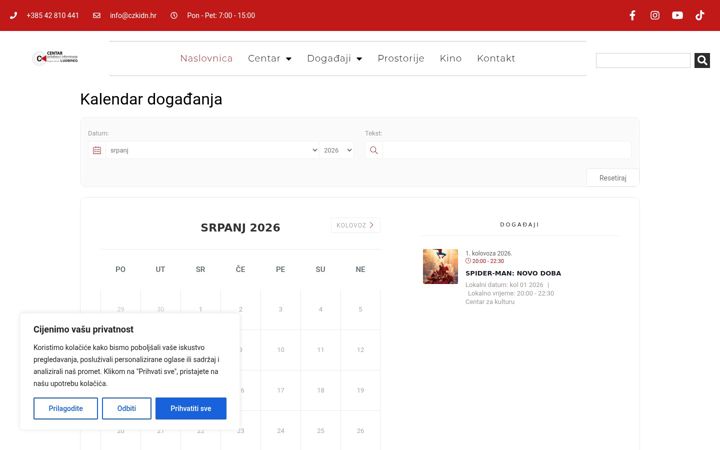Select day 10 in the calendar
Image resolution: width=720 pixels, height=450 pixels.
coord(281,350)
